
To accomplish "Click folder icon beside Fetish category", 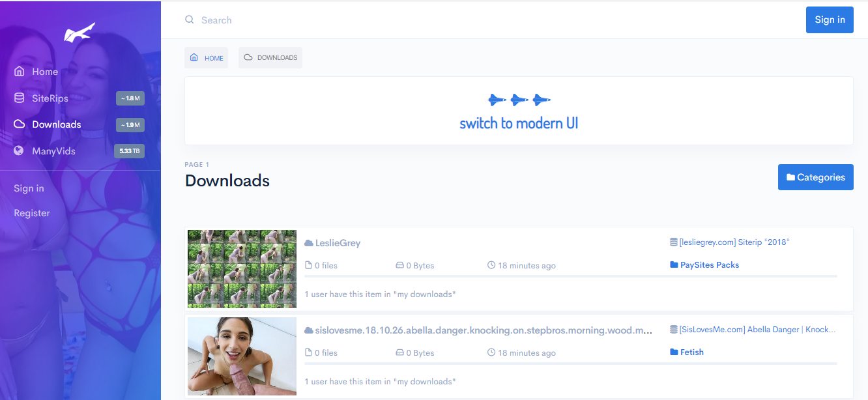I will pyautogui.click(x=674, y=352).
